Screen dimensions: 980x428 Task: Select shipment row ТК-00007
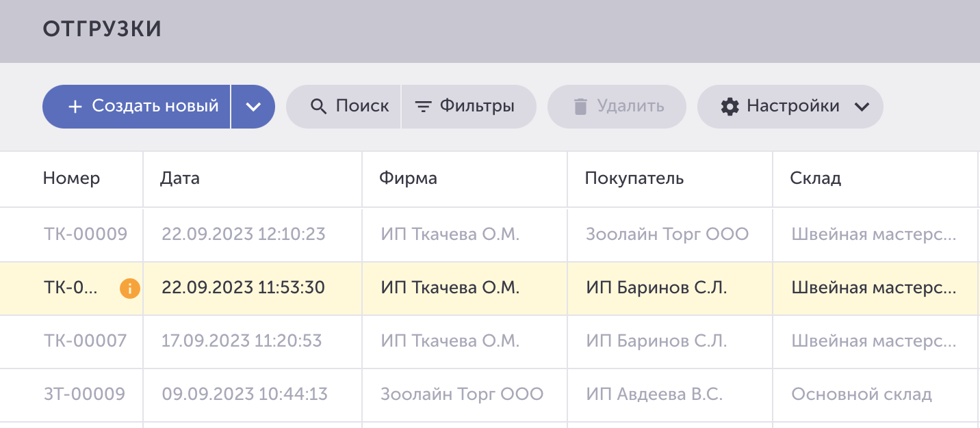click(x=490, y=342)
